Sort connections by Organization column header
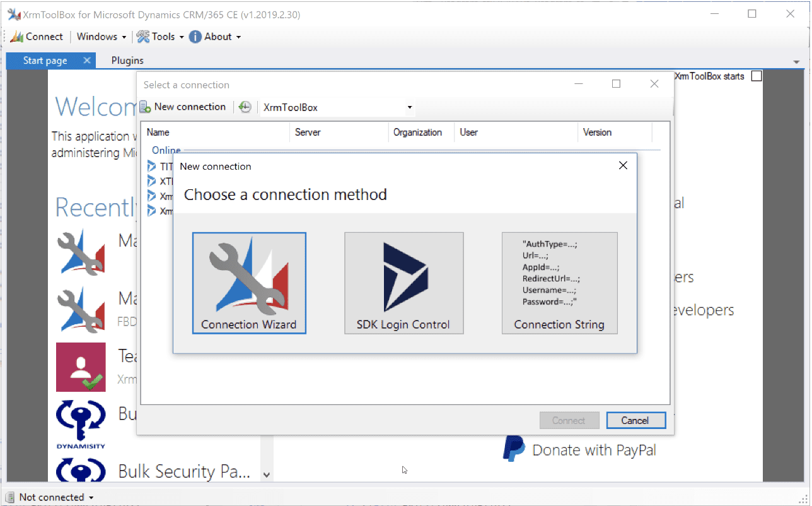The height and width of the screenshot is (506, 812). point(417,132)
